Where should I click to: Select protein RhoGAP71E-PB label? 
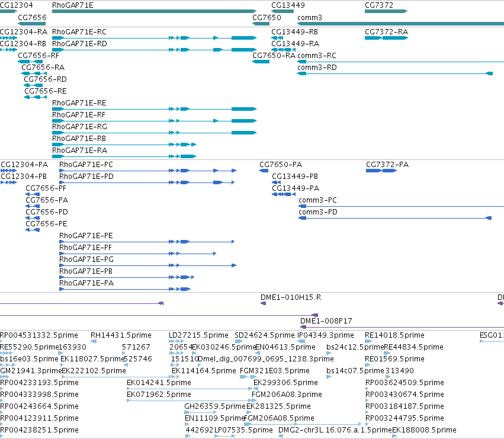pyautogui.click(x=86, y=271)
